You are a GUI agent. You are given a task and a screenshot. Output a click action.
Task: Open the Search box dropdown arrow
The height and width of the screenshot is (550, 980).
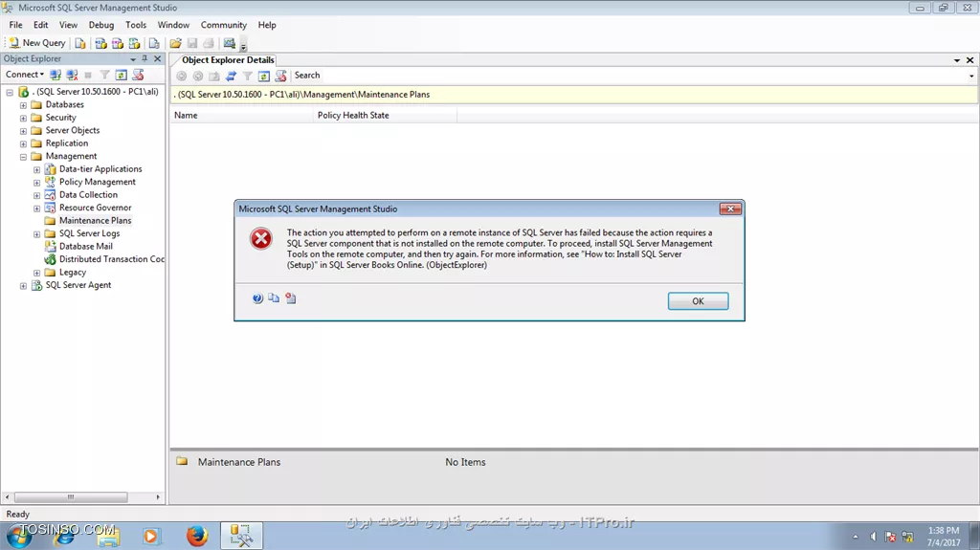click(971, 76)
